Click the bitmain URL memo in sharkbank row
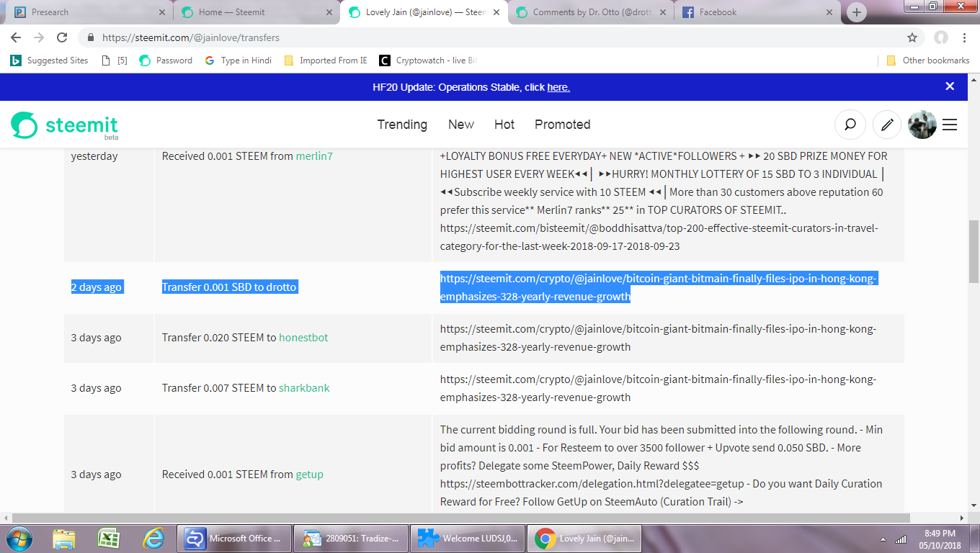Image resolution: width=980 pixels, height=553 pixels. (x=659, y=388)
